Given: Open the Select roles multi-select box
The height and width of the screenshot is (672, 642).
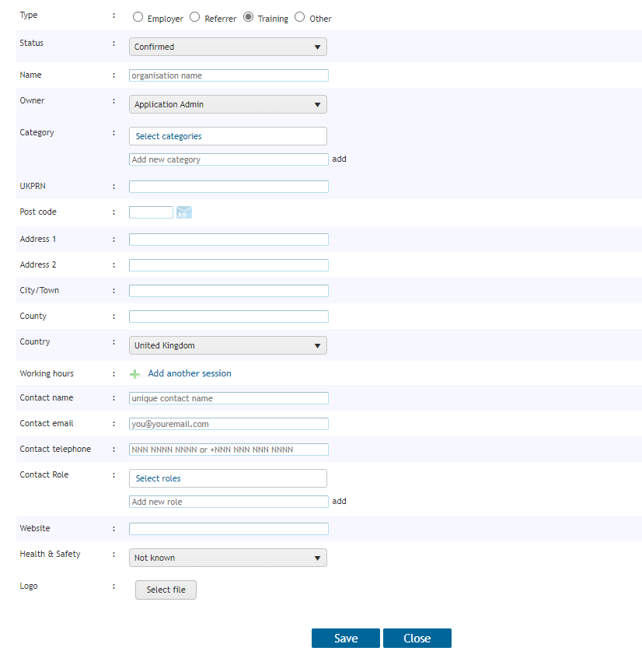Looking at the screenshot, I should click(x=228, y=478).
